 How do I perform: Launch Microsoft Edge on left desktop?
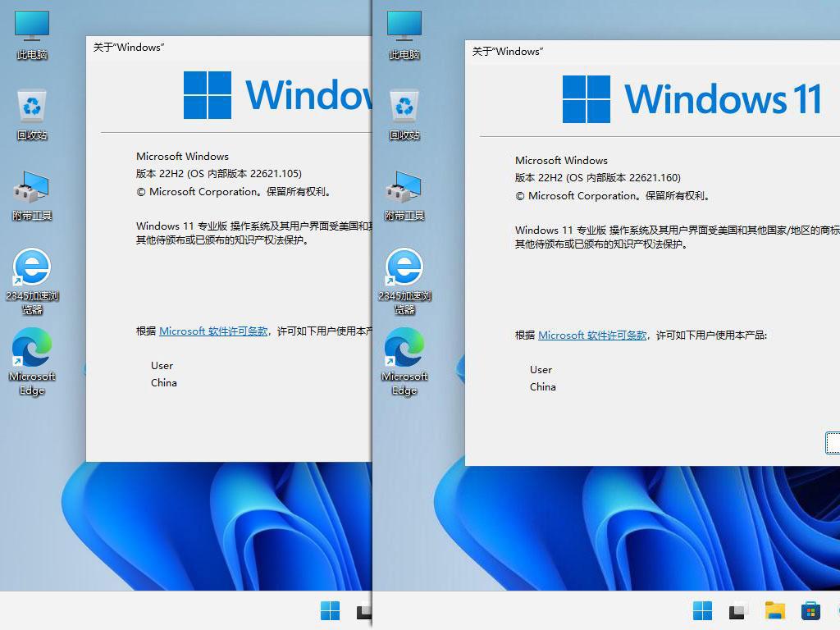(x=32, y=362)
